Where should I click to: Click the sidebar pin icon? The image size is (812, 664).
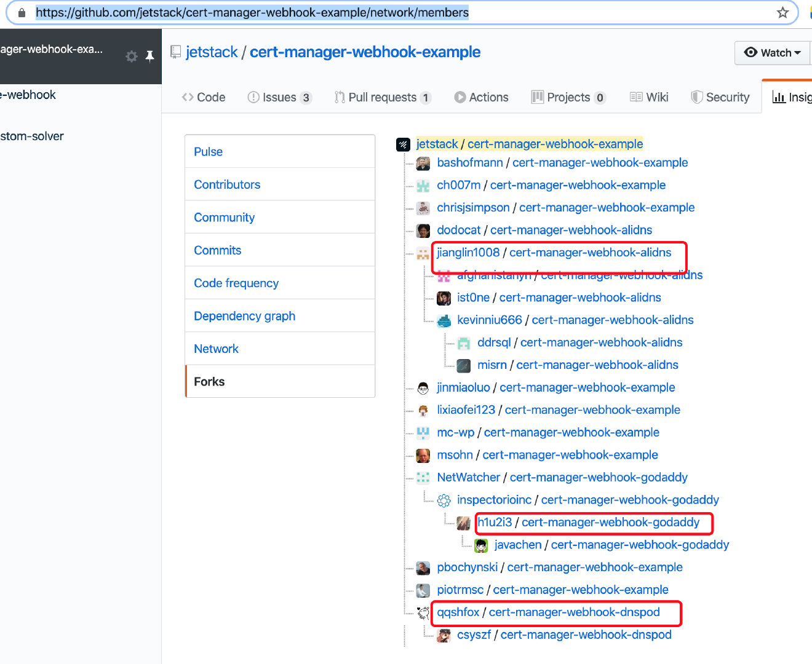click(149, 57)
